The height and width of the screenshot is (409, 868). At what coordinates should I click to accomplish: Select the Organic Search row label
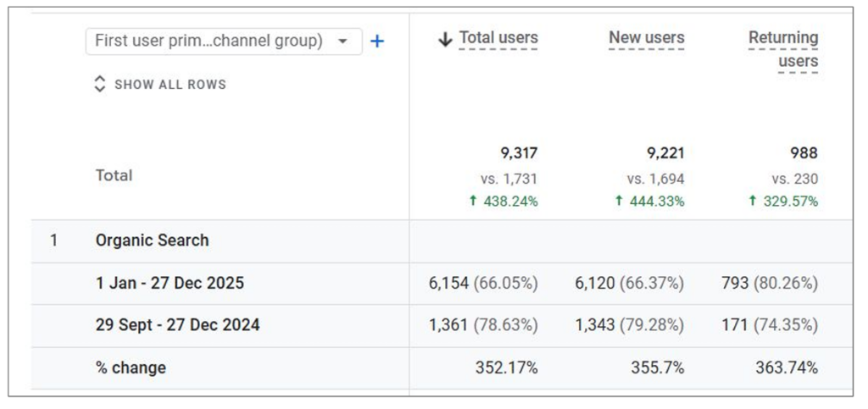coord(152,240)
